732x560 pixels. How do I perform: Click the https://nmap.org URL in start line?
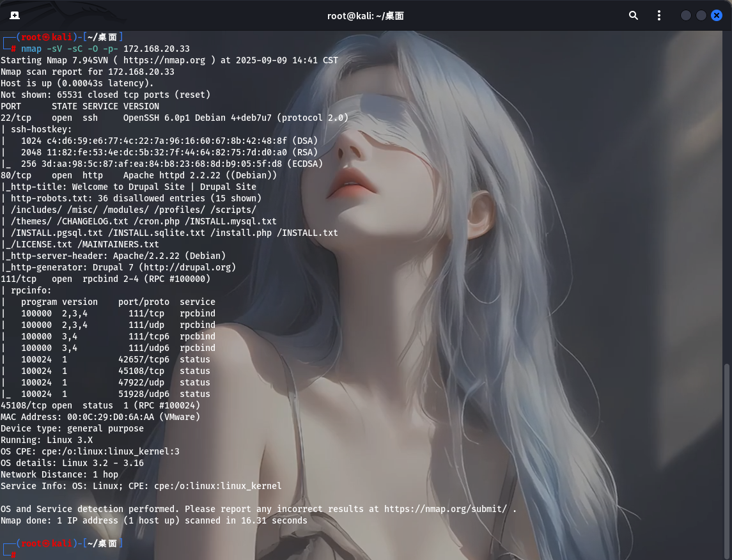164,60
